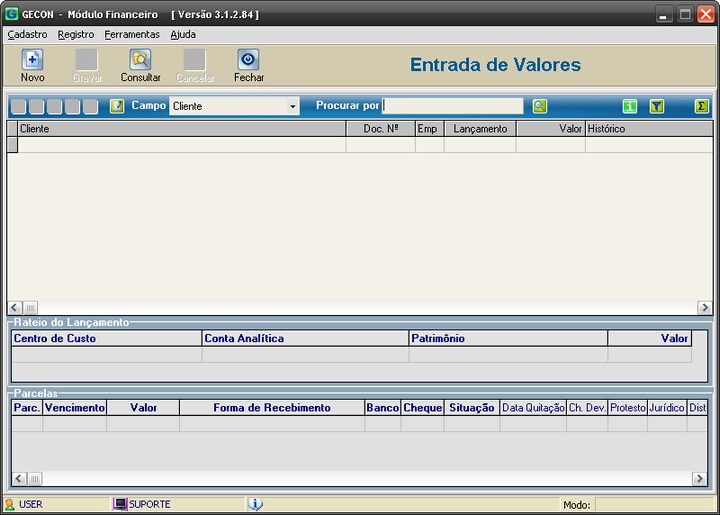Click the Banco column header
The height and width of the screenshot is (515, 720).
[383, 408]
